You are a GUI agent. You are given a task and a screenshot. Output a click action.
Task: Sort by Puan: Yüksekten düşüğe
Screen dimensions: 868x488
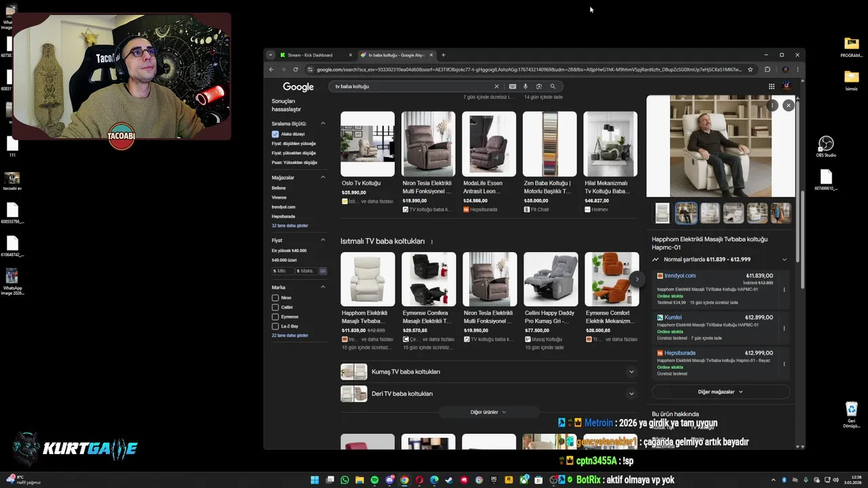click(x=294, y=163)
